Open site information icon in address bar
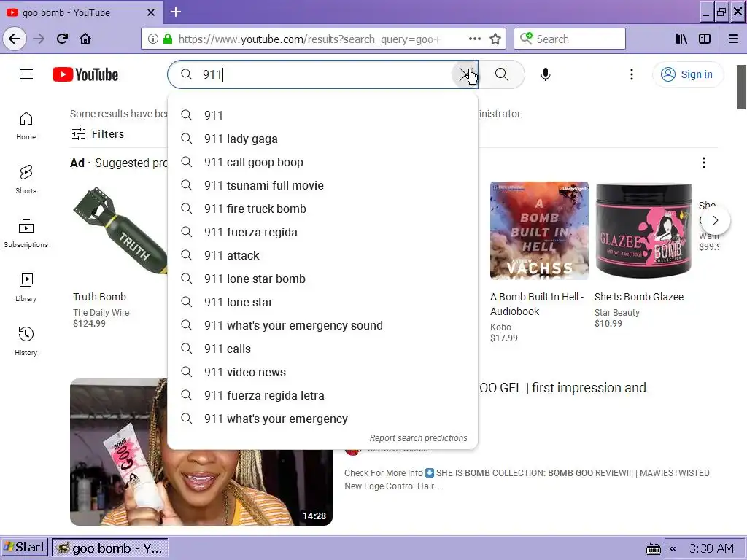Screen dimensions: 747x560 tap(153, 39)
